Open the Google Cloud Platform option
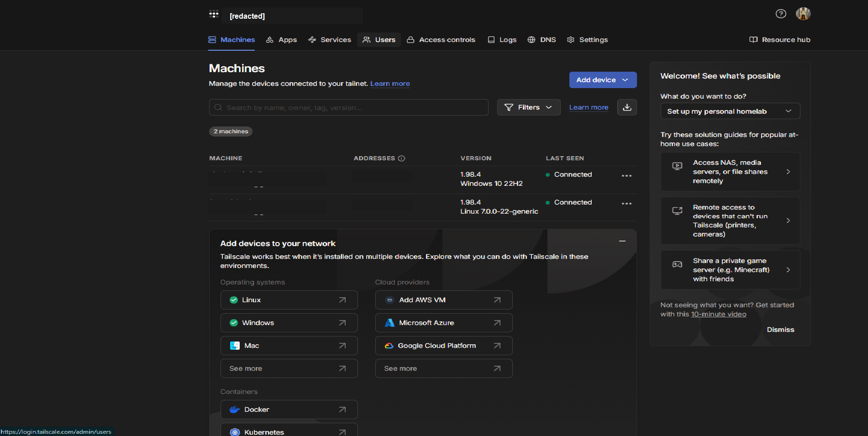The width and height of the screenshot is (868, 436). pos(444,346)
